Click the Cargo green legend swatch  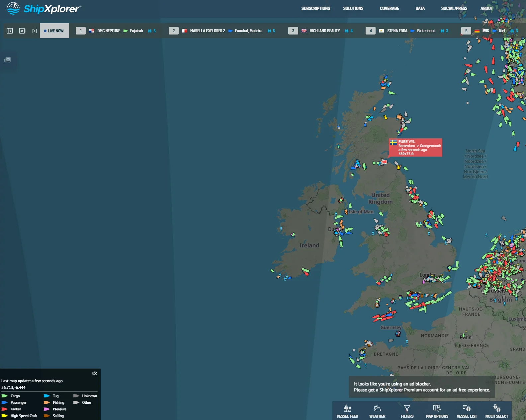click(5, 396)
